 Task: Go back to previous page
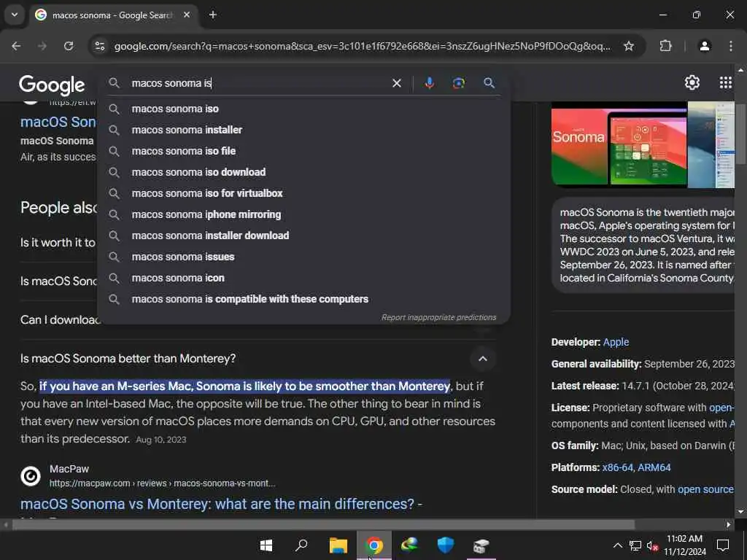tap(16, 46)
